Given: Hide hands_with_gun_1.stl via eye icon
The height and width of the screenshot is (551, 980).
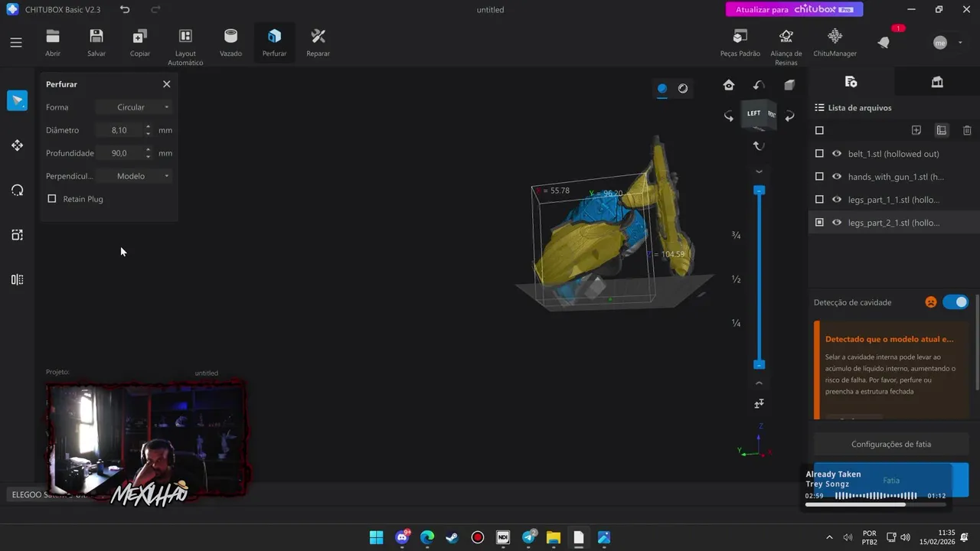Looking at the screenshot, I should click(837, 177).
